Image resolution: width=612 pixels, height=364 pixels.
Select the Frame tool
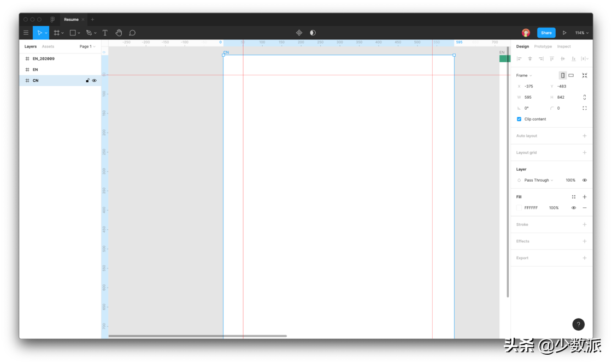pyautogui.click(x=57, y=33)
